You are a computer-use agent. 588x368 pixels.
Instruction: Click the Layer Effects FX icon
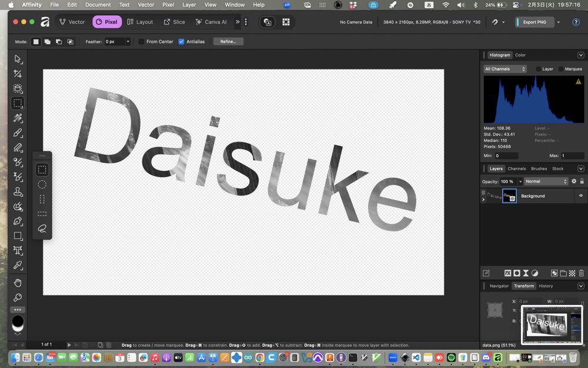click(508, 273)
